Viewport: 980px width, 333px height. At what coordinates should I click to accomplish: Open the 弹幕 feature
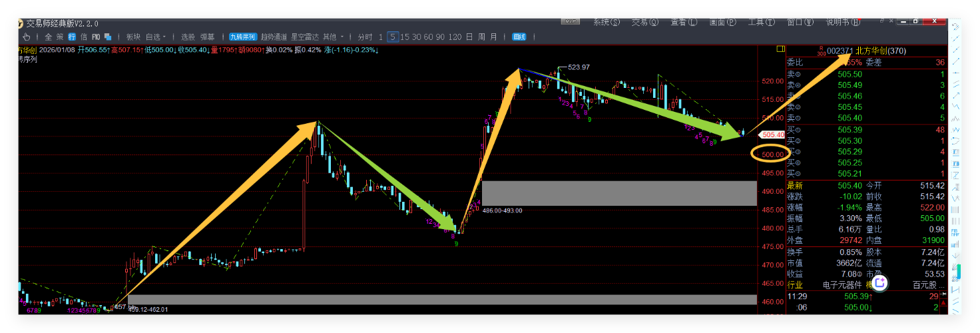(207, 37)
